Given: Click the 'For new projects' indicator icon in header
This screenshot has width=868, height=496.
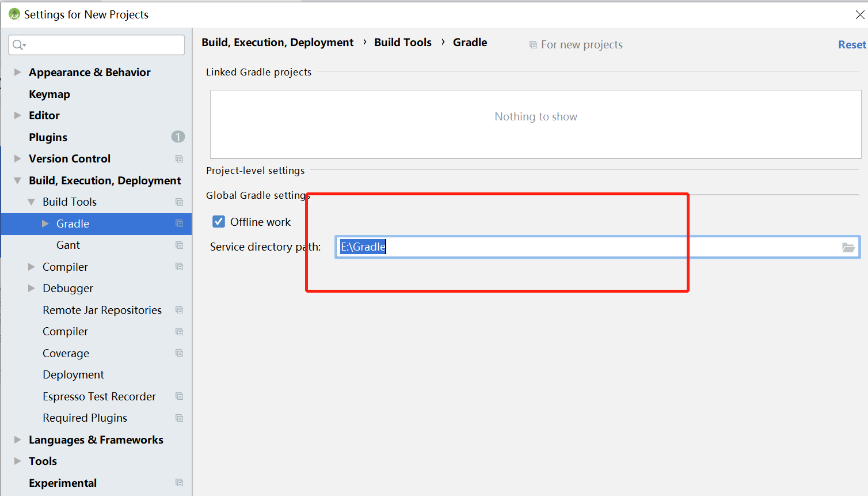Looking at the screenshot, I should [x=533, y=44].
